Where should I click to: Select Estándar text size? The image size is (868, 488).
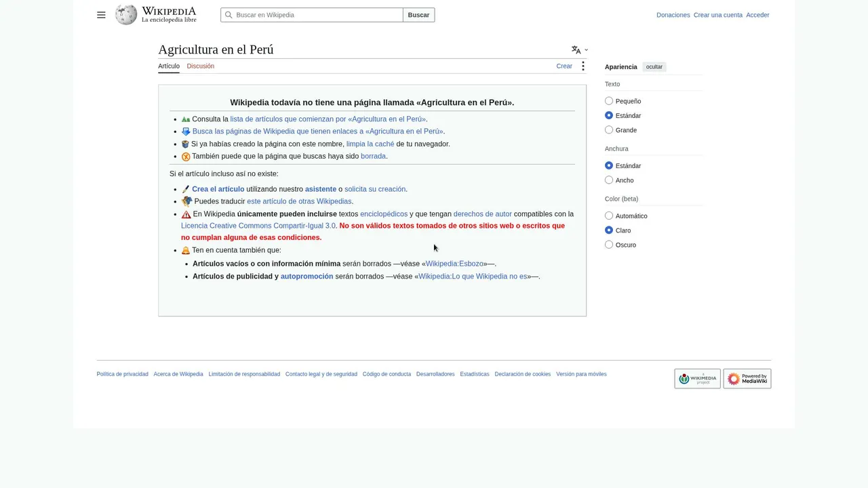pyautogui.click(x=608, y=115)
